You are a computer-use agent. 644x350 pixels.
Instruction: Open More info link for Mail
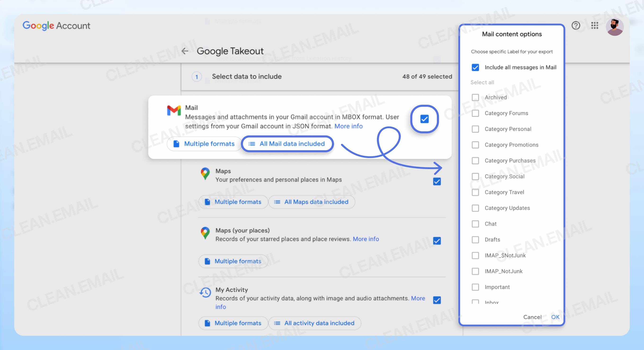[x=348, y=126]
